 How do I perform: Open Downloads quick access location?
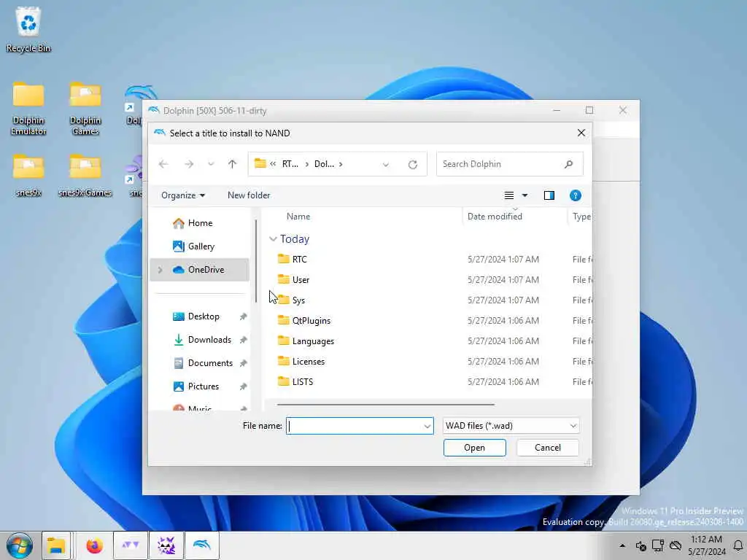209,340
